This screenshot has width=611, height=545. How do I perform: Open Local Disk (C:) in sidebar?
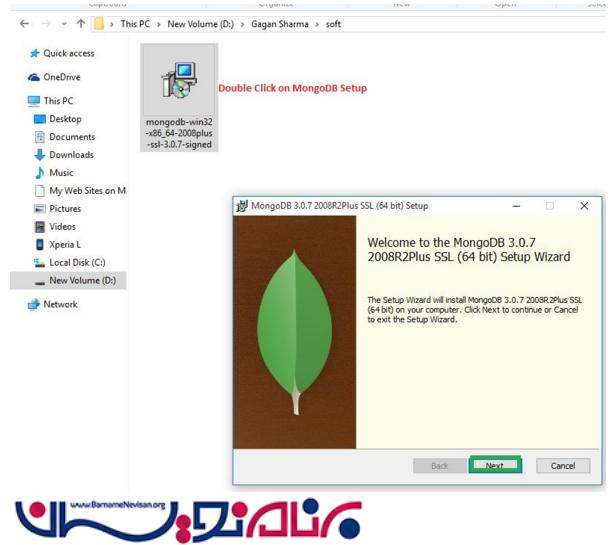(x=78, y=263)
